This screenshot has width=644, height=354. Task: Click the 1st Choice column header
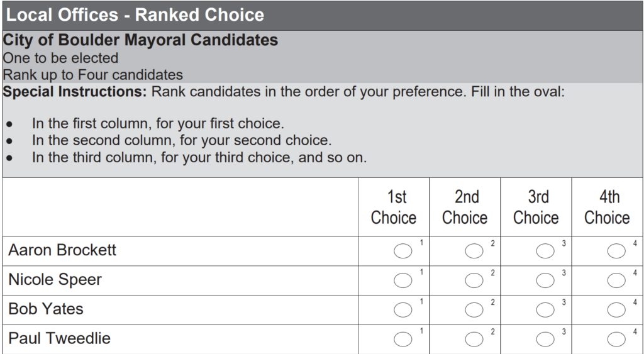394,207
